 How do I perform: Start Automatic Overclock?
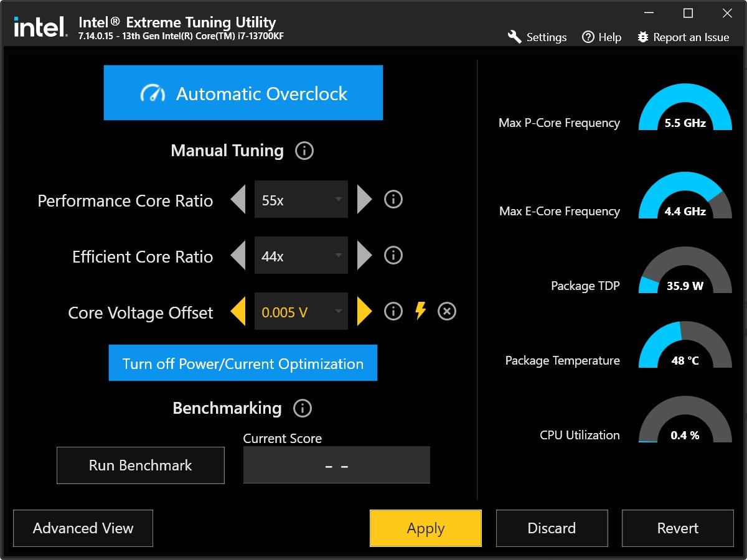(243, 93)
